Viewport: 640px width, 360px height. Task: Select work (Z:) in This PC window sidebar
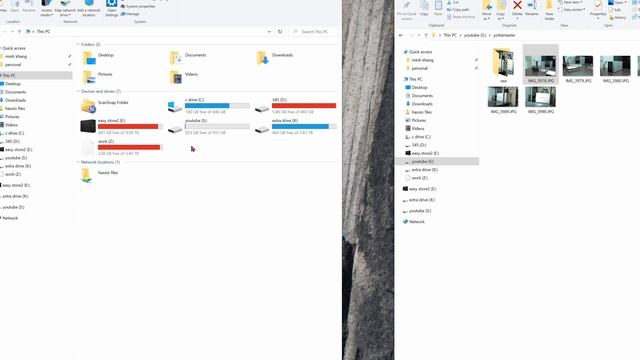[13, 174]
